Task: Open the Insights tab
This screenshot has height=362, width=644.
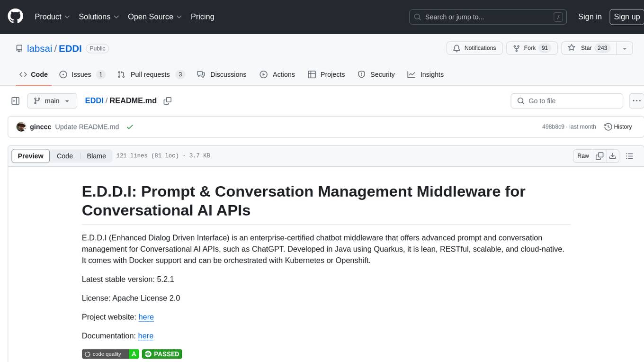Action: 426,74
